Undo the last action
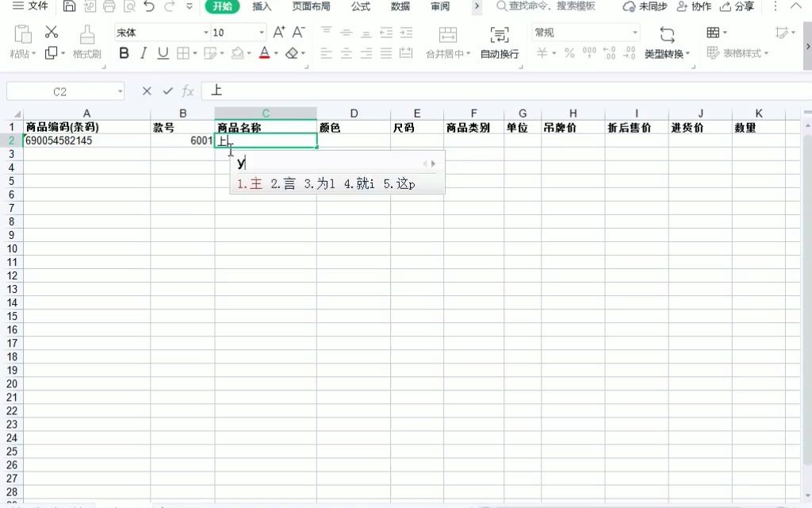The image size is (812, 508). (148, 7)
